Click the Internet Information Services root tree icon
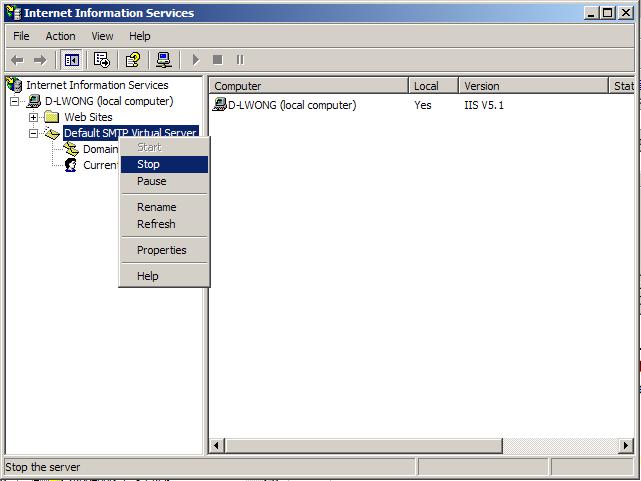641x481 pixels. [14, 85]
